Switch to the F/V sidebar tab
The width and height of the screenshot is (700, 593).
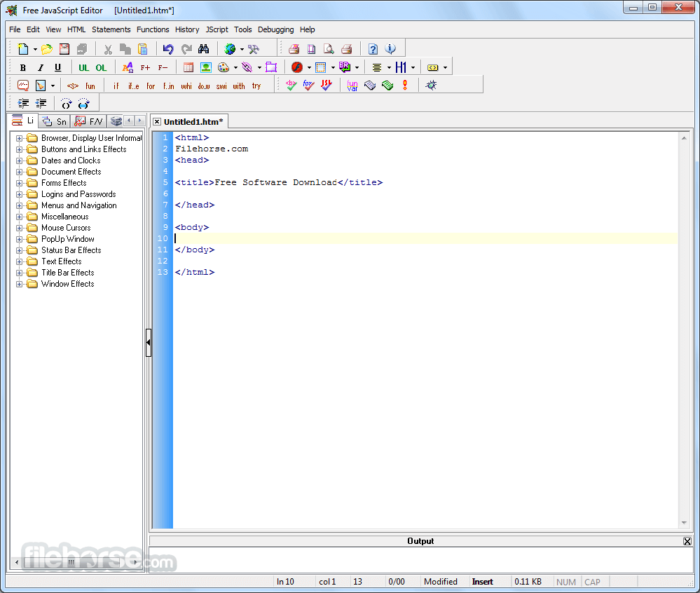click(90, 121)
